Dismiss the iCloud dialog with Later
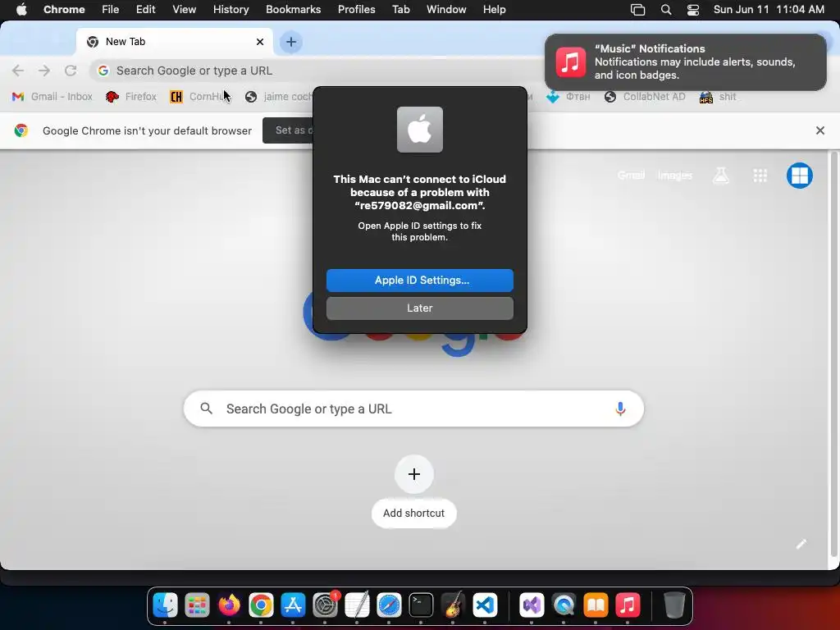This screenshot has height=630, width=840. 419,308
